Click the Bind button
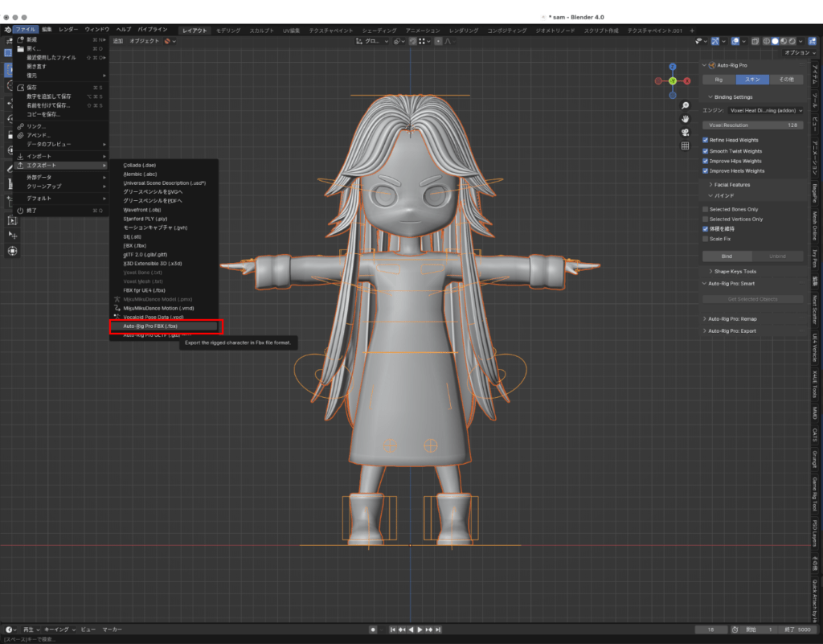This screenshot has height=644, width=823. tap(727, 256)
